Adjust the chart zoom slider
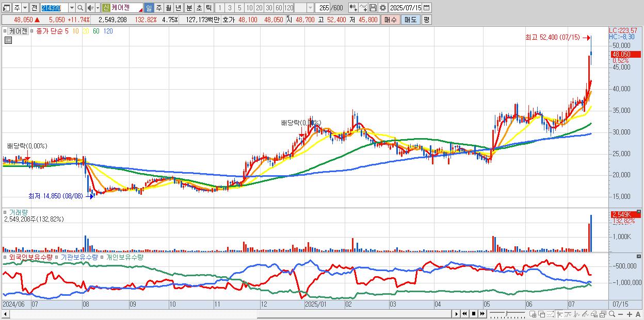Viewport: 644px width, 320px height. [507, 313]
